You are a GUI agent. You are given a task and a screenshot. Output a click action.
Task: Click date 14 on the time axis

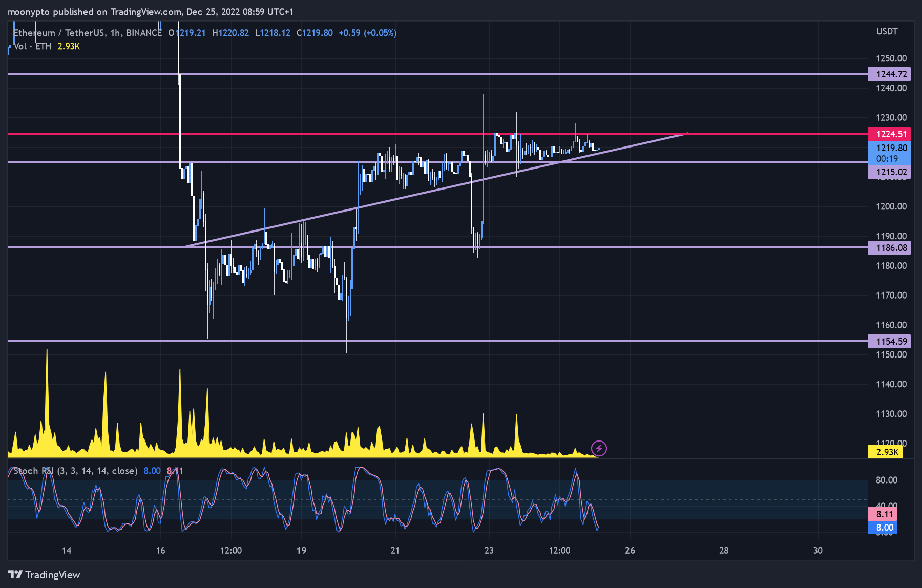[x=67, y=551]
